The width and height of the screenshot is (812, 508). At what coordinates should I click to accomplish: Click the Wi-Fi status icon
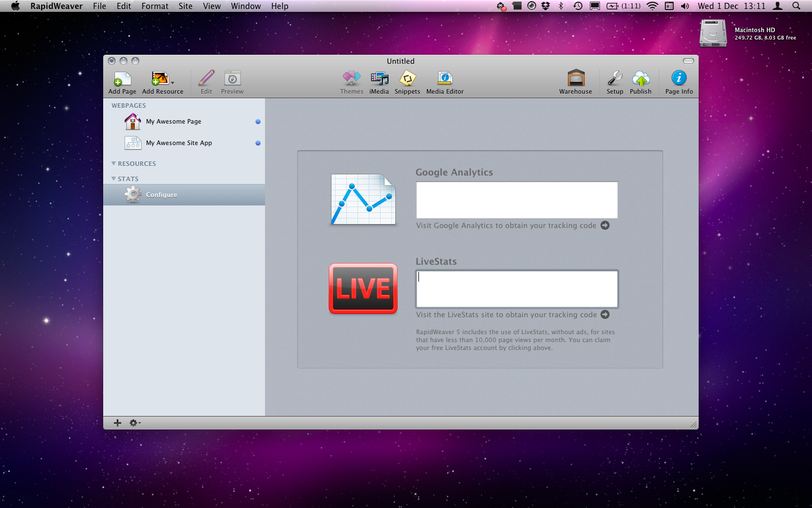652,6
